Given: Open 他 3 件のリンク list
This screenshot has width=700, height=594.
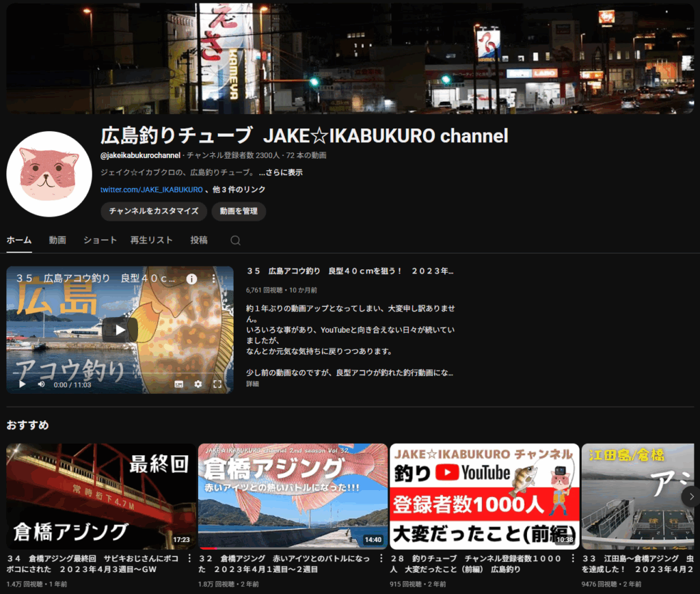Looking at the screenshot, I should pos(239,189).
